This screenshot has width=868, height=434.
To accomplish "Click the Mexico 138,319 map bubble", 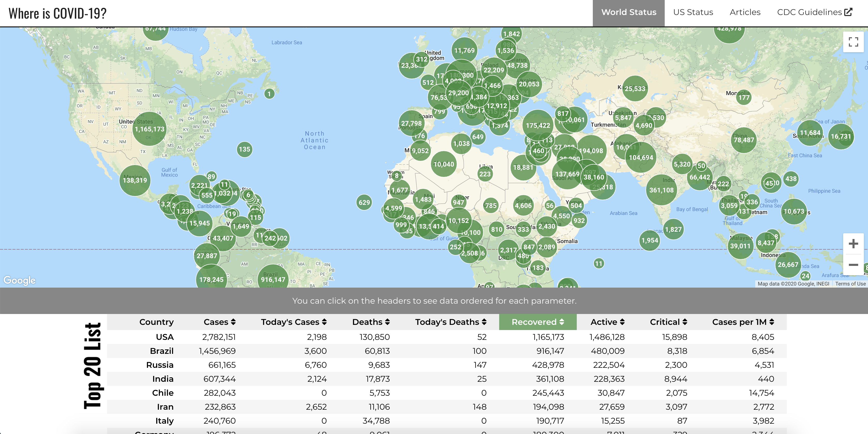I will pyautogui.click(x=135, y=180).
